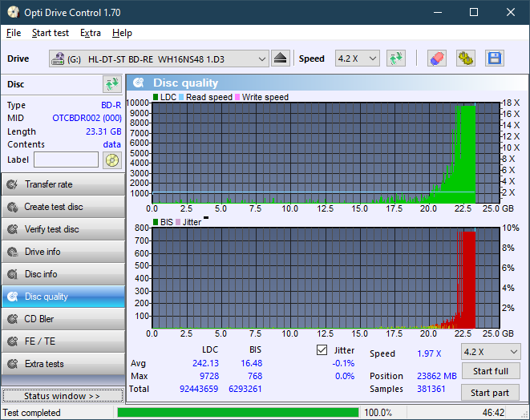Open the Transfer rate test
The width and height of the screenshot is (530, 420).
pos(63,184)
